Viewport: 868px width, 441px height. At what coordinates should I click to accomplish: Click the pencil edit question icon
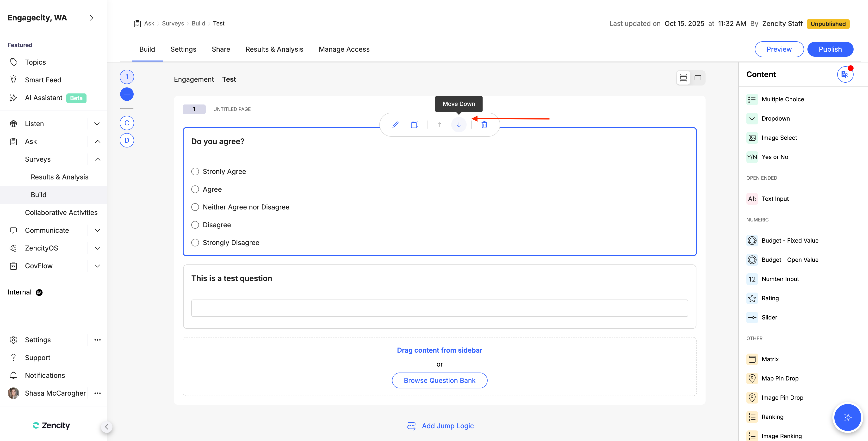pos(395,125)
